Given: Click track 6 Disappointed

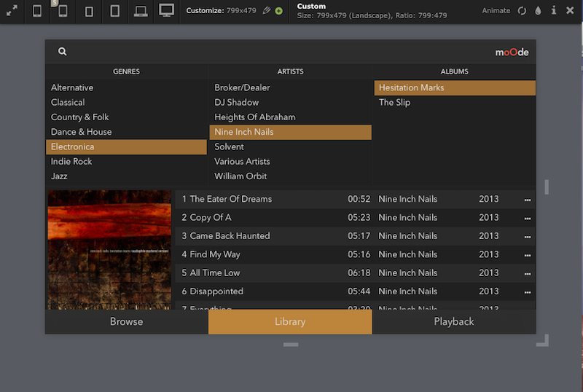Looking at the screenshot, I should pos(355,291).
